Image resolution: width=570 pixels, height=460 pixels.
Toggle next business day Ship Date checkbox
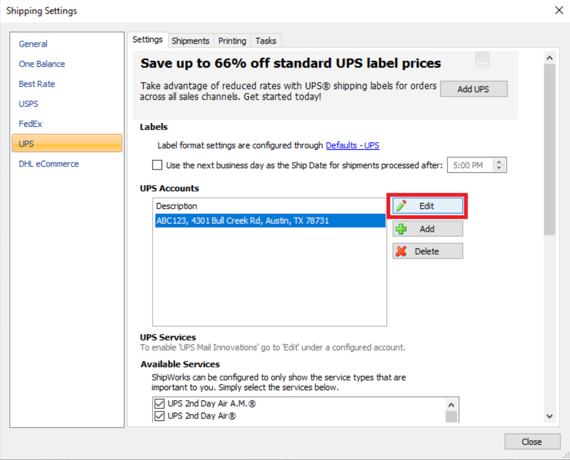[x=157, y=165]
